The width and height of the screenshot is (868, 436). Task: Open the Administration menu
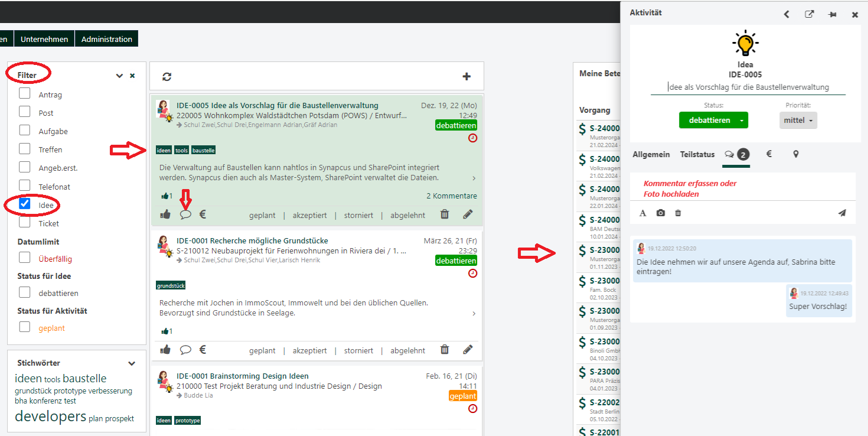[106, 39]
